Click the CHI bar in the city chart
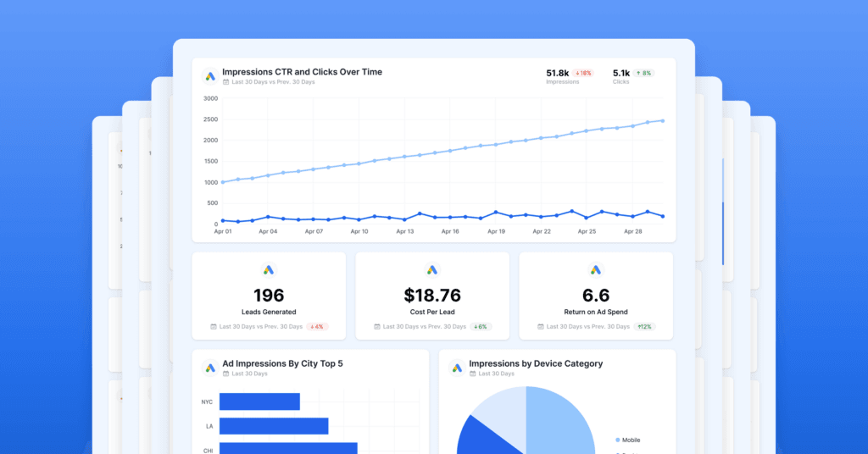This screenshot has height=454, width=868. pyautogui.click(x=288, y=448)
